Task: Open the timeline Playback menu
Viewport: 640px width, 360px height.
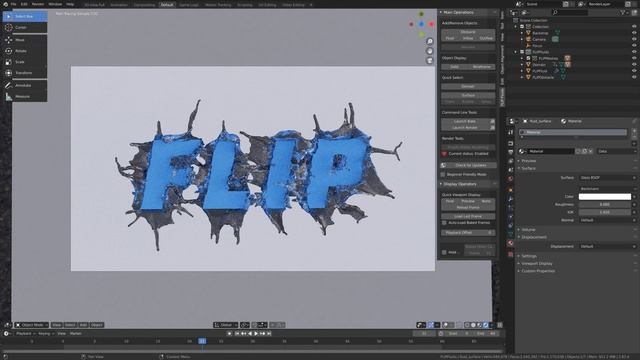Action: pos(24,333)
